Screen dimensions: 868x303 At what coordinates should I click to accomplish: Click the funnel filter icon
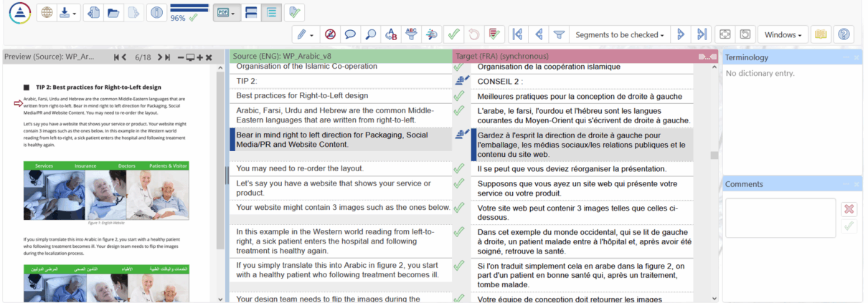point(559,34)
